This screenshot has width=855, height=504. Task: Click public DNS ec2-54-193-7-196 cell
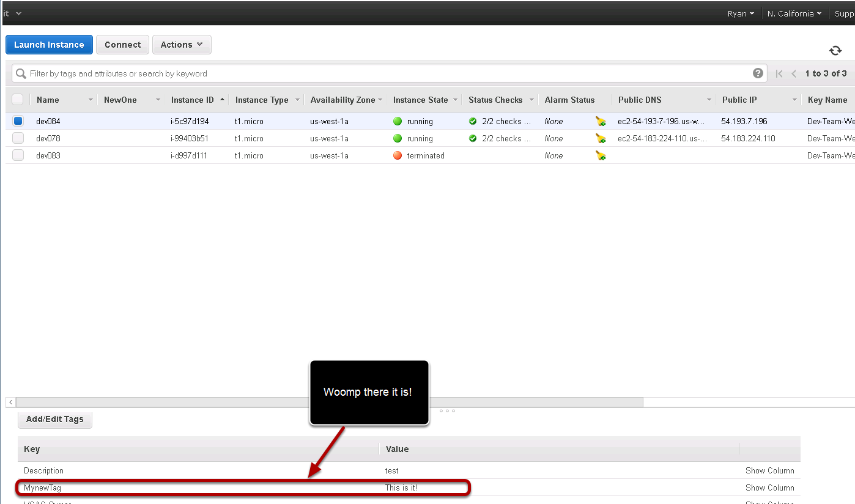click(661, 121)
